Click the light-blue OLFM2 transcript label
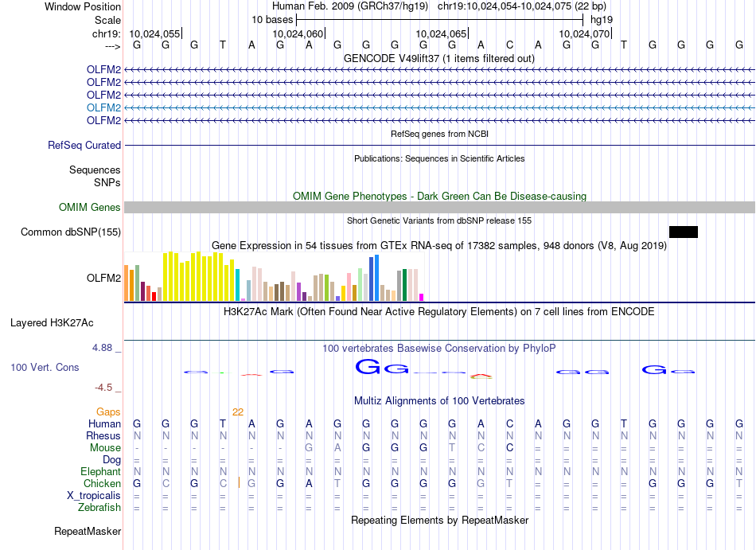 [x=103, y=107]
